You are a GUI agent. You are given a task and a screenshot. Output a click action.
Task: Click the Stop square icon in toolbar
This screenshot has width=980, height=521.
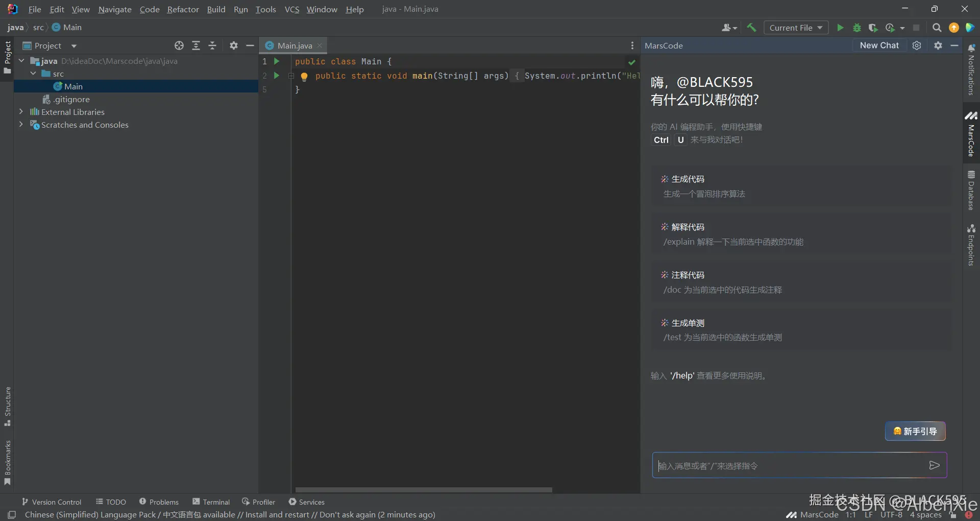pos(916,28)
